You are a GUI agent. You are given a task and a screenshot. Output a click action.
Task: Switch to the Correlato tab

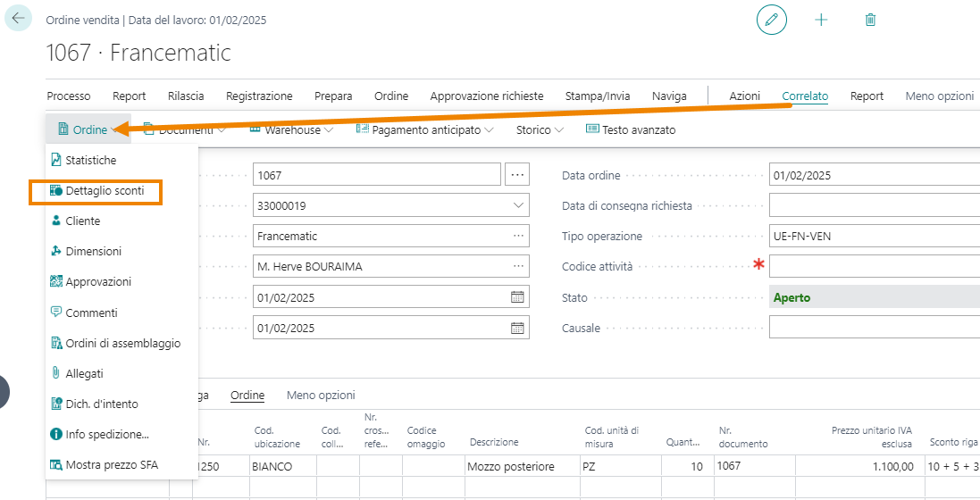pos(805,96)
